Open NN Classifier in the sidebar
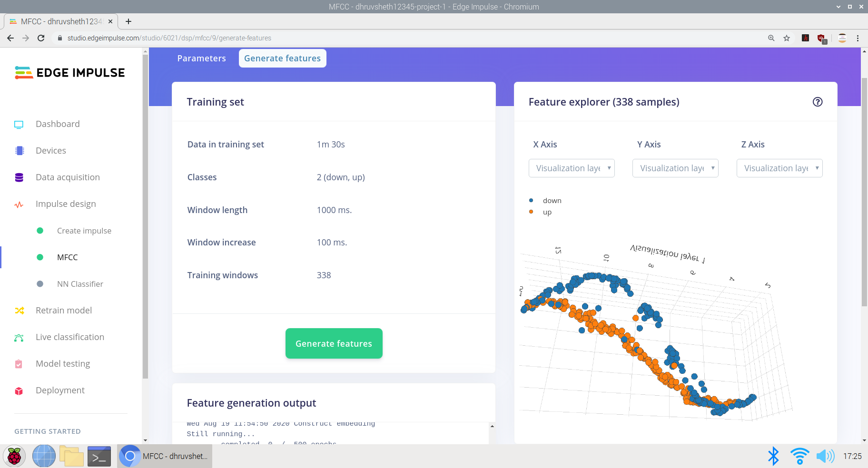Screen dimensions: 868x468 coord(80,284)
